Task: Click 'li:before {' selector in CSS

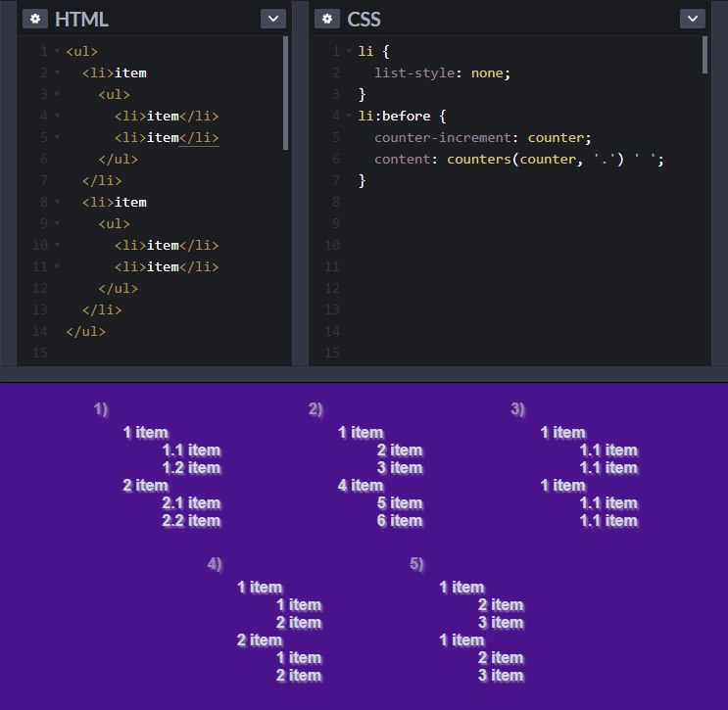Action: coord(402,116)
